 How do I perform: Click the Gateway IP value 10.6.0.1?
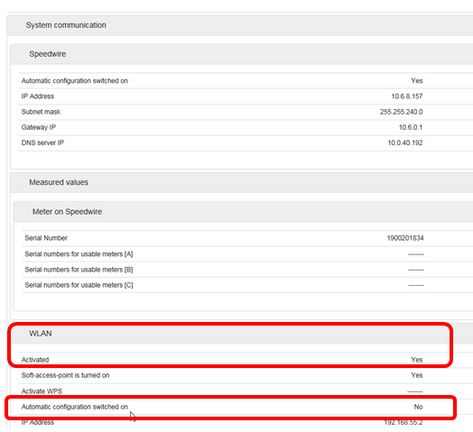[x=411, y=127]
